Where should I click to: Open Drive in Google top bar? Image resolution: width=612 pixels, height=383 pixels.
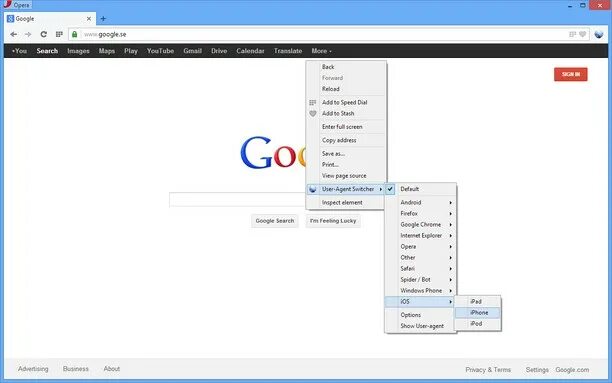pyautogui.click(x=219, y=51)
